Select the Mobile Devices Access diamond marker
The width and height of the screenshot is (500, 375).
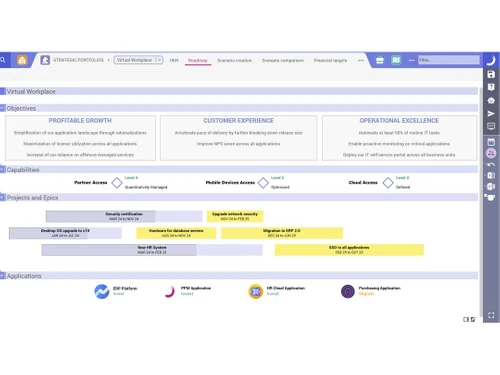[263, 183]
